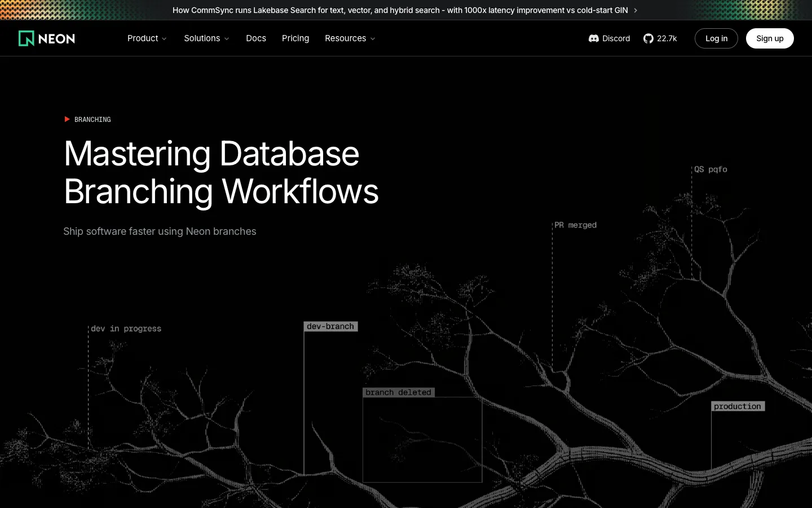Go to the Pricing page
This screenshot has width=812, height=508.
[295, 38]
